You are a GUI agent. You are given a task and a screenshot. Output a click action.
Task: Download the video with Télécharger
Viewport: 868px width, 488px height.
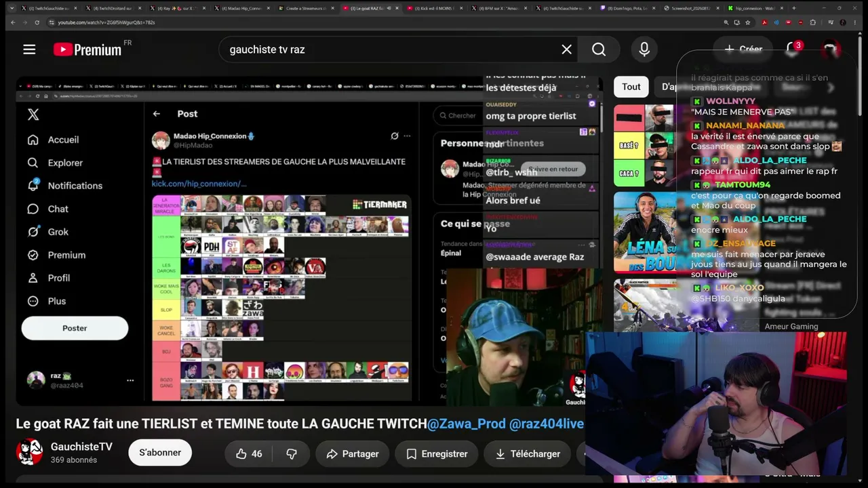point(527,454)
